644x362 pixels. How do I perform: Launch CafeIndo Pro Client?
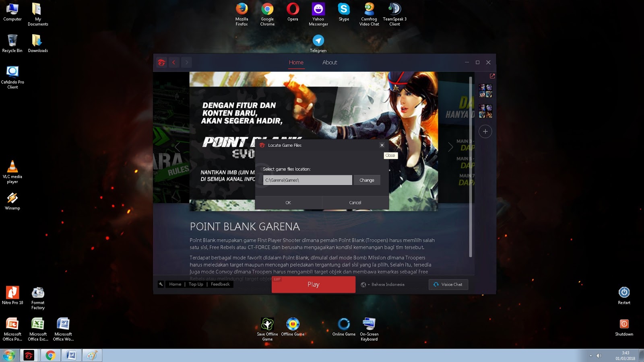click(x=12, y=77)
